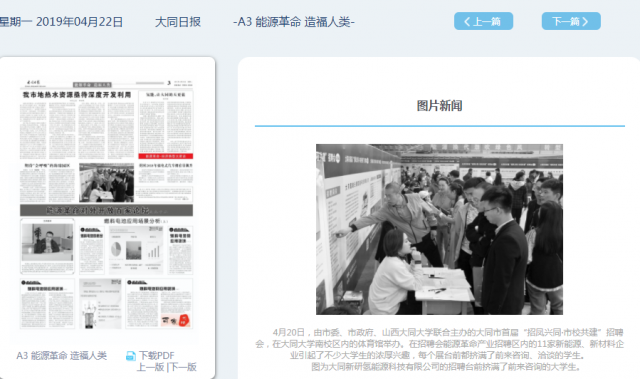Click the date 2019年04月22日 in header
This screenshot has height=379, width=640.
pos(79,22)
